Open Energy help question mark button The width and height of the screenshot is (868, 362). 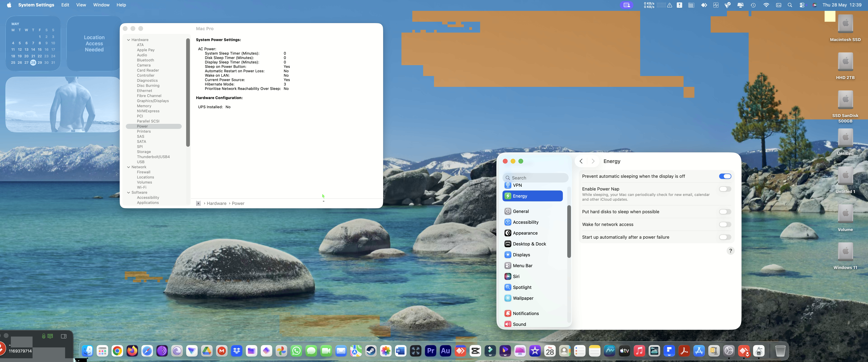[x=730, y=251]
